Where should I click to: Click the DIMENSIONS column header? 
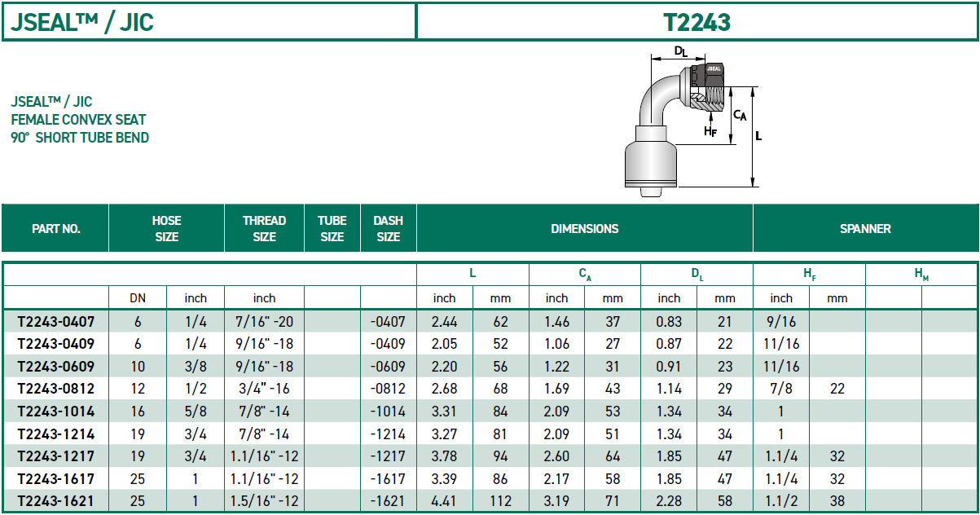[584, 229]
